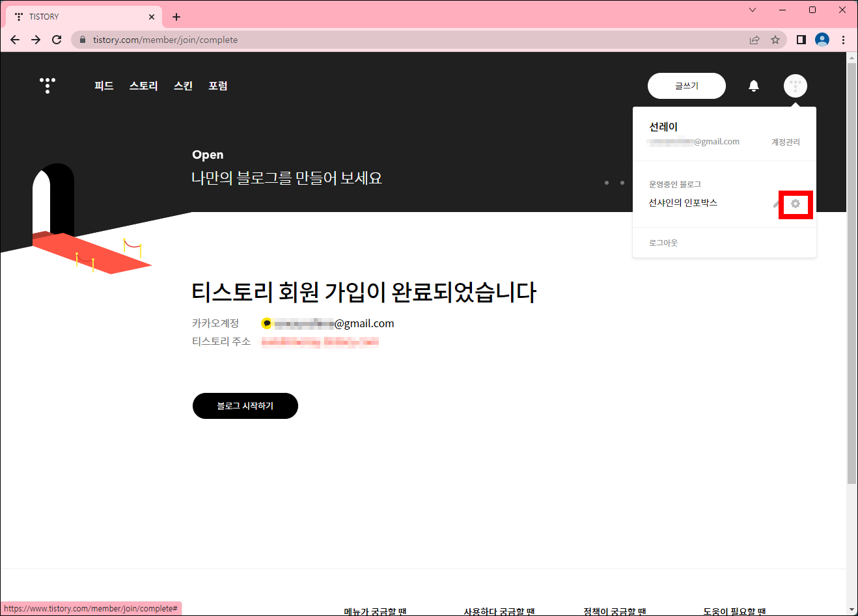
Task: Open a new browser tab
Action: tap(176, 17)
